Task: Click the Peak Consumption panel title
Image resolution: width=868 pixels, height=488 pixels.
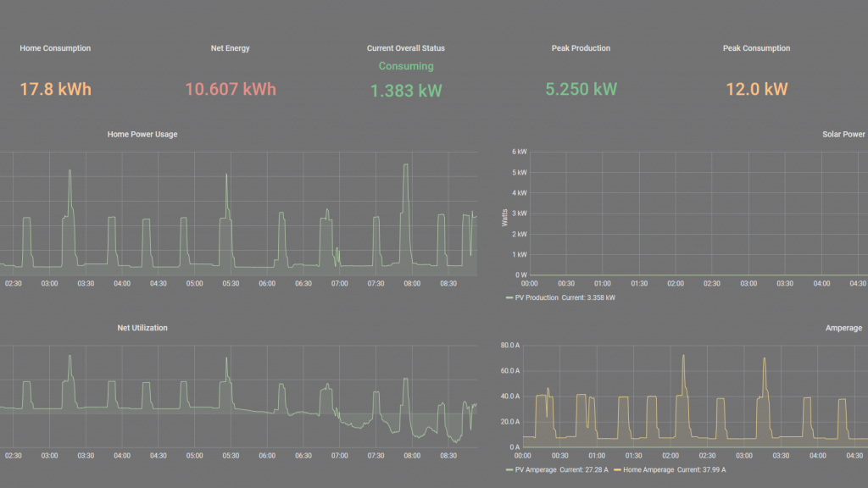Action: [x=756, y=48]
